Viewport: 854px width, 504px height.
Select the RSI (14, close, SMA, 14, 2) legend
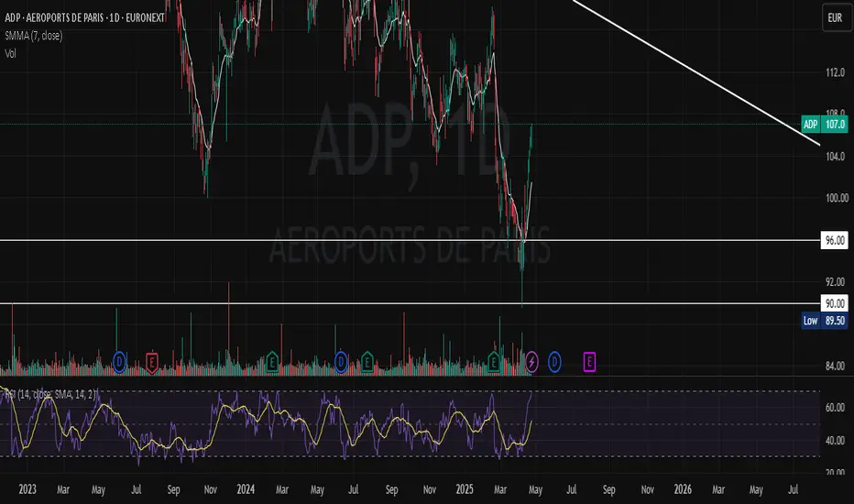pos(50,394)
